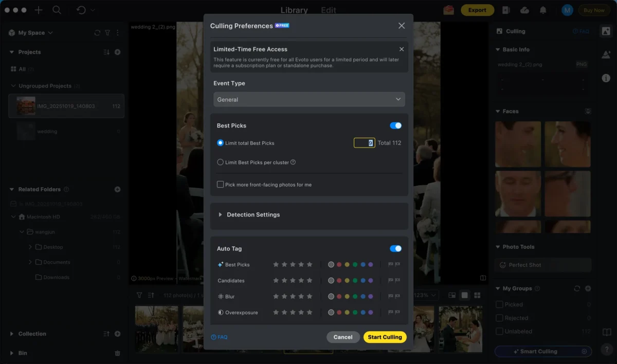Open the info panel icon in right sidebar
This screenshot has width=617, height=364.
pyautogui.click(x=606, y=78)
